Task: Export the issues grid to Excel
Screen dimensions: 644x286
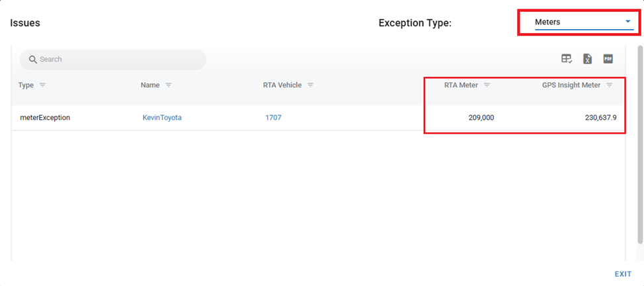Action: [x=587, y=59]
